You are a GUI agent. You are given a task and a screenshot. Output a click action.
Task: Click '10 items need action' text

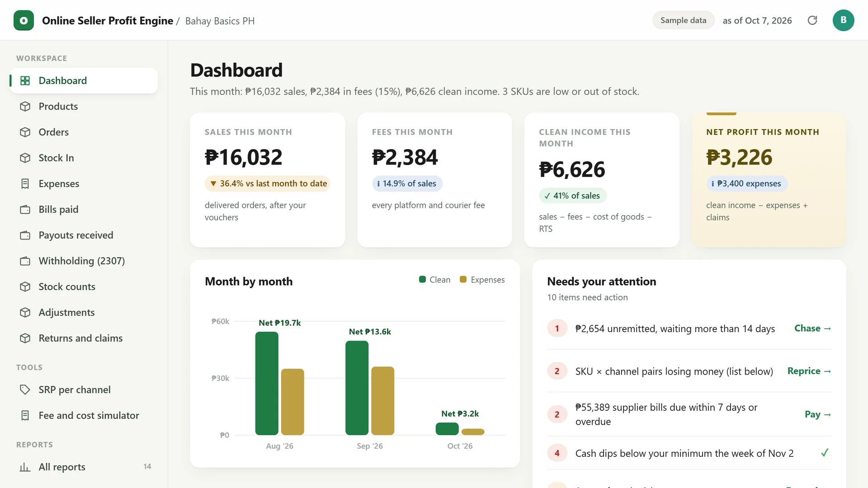click(x=587, y=297)
